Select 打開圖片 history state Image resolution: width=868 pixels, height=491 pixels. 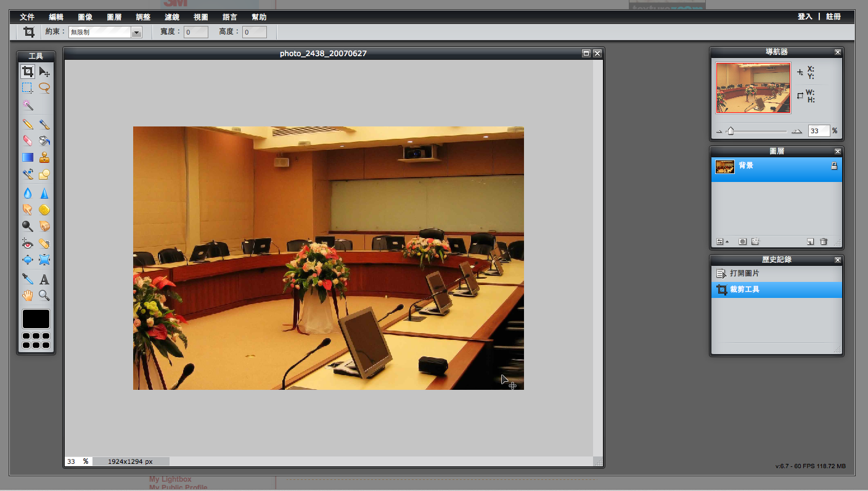pos(777,273)
